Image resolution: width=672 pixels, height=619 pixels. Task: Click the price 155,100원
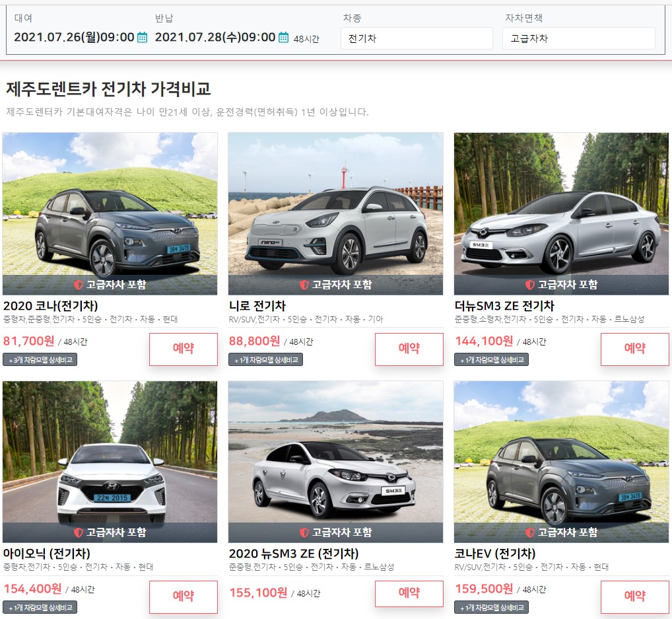pyautogui.click(x=258, y=593)
